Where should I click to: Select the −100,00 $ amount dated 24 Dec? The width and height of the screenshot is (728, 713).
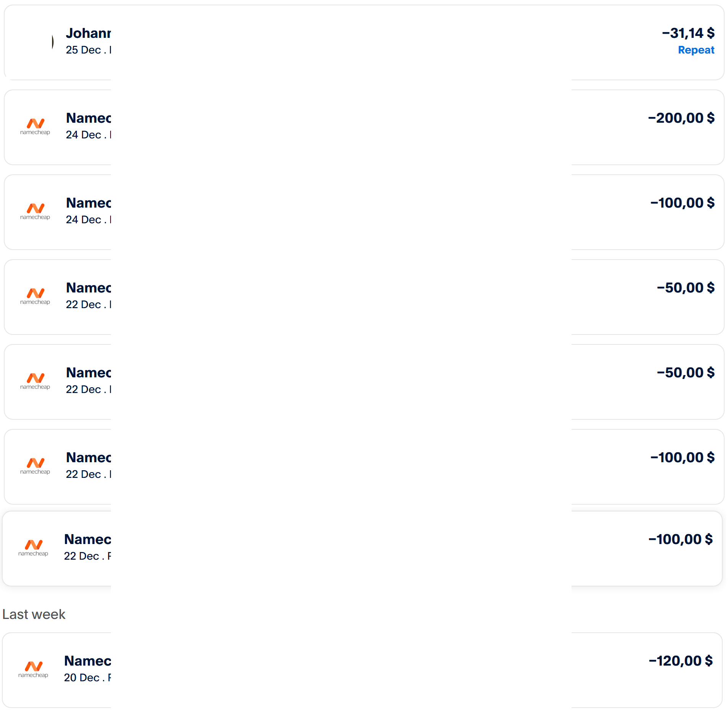pyautogui.click(x=682, y=203)
